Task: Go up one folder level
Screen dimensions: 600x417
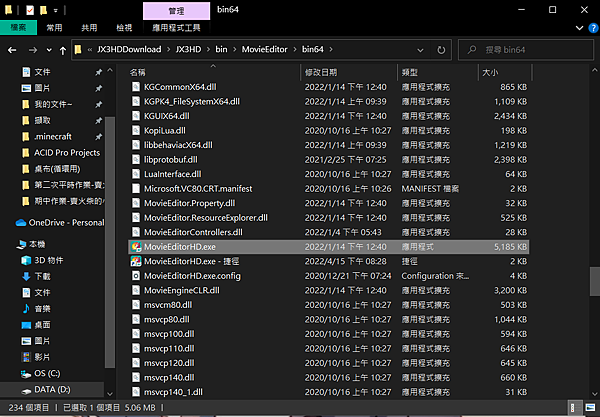Action: [x=63, y=50]
